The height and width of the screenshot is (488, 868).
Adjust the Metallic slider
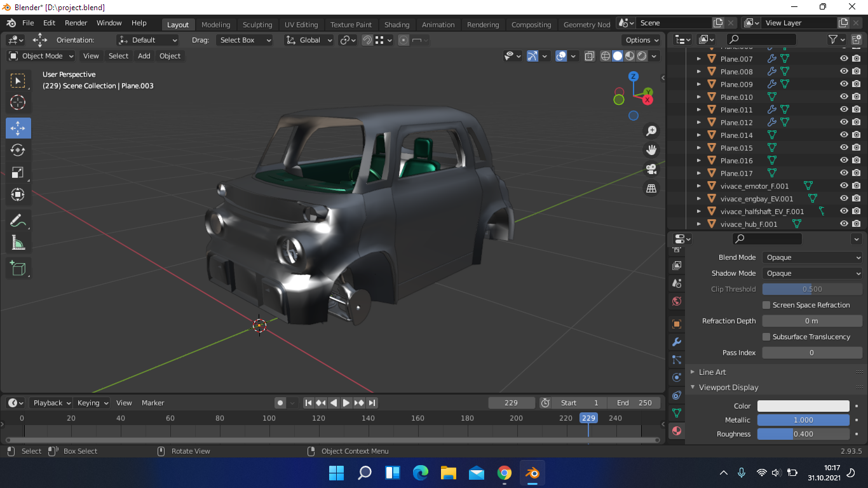(803, 420)
